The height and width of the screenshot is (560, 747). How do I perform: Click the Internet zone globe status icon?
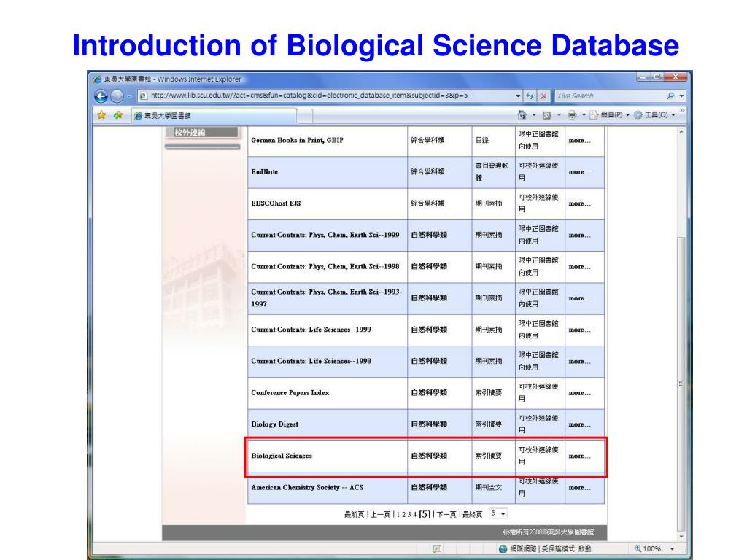(503, 549)
